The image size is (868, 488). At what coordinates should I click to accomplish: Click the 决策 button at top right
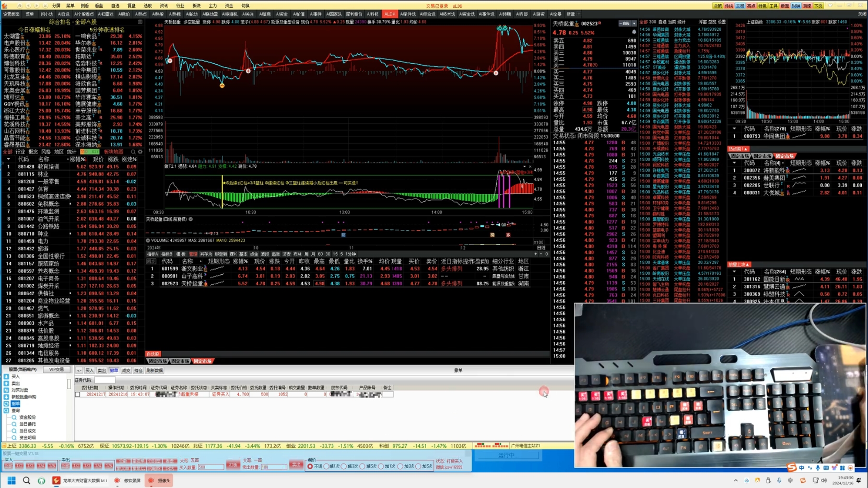(718, 6)
